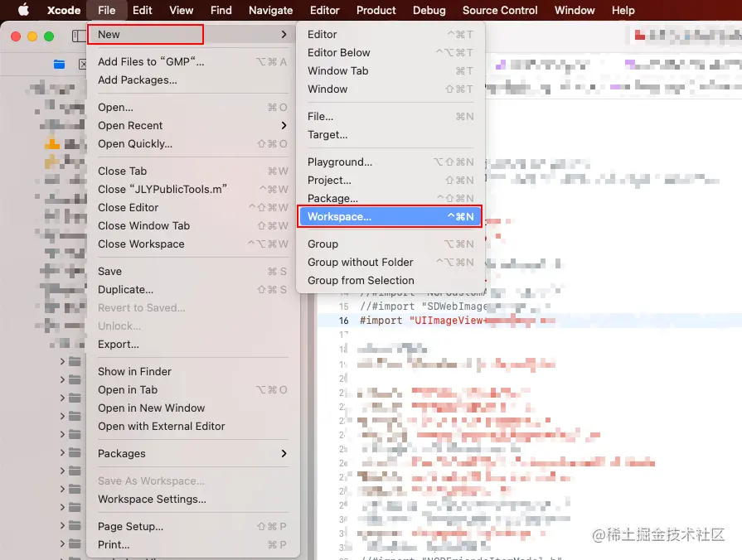Select Open Quickly…
The image size is (742, 560).
point(192,144)
